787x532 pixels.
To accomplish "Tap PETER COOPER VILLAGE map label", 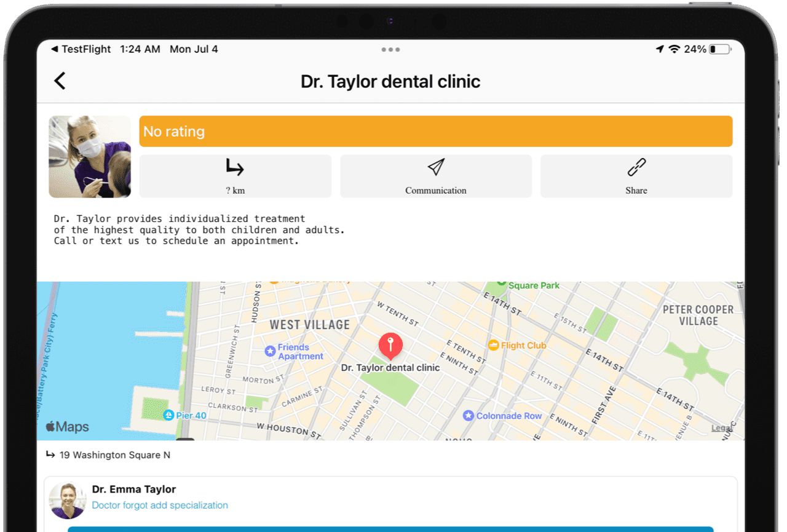I will [x=698, y=315].
